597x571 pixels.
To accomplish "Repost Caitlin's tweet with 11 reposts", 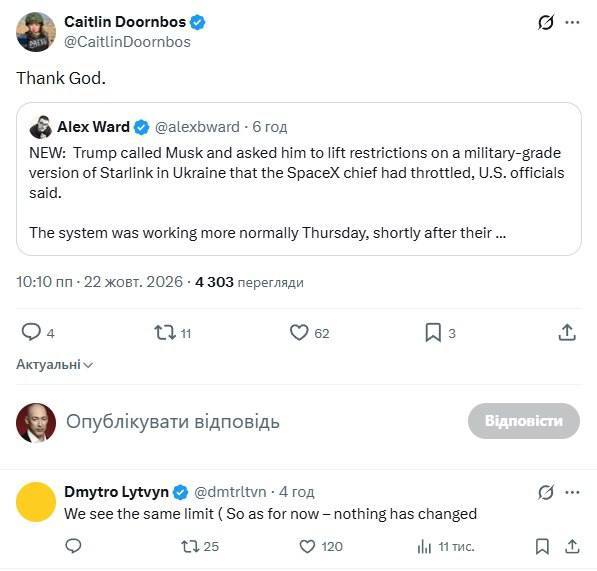I will point(165,332).
